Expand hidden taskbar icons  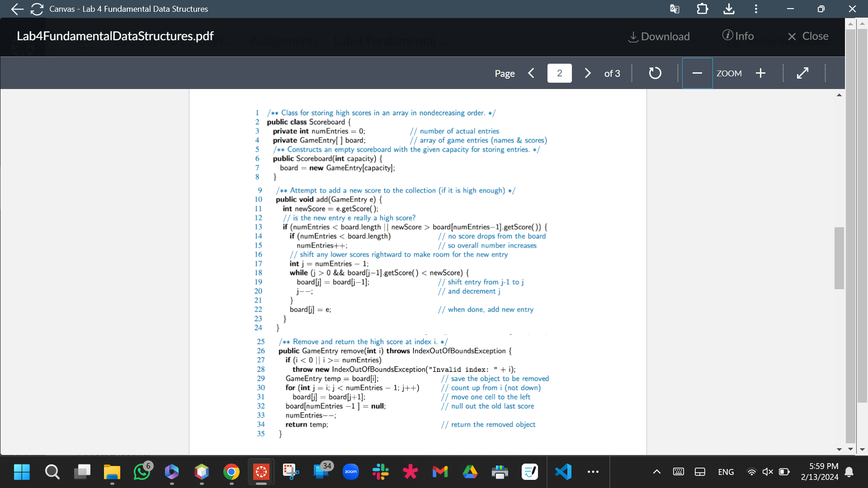coord(656,471)
